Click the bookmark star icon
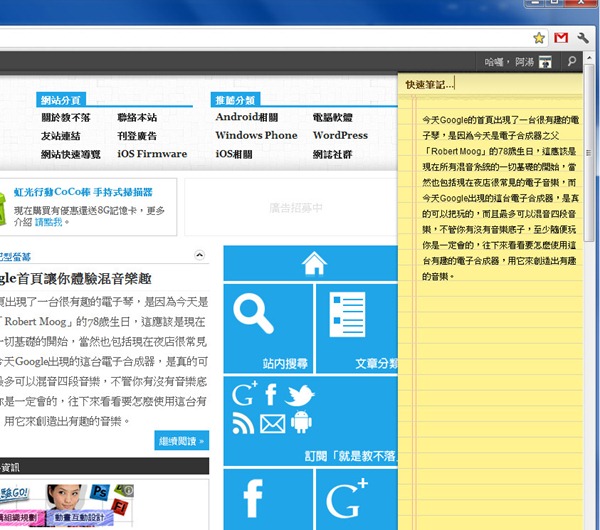 click(539, 38)
